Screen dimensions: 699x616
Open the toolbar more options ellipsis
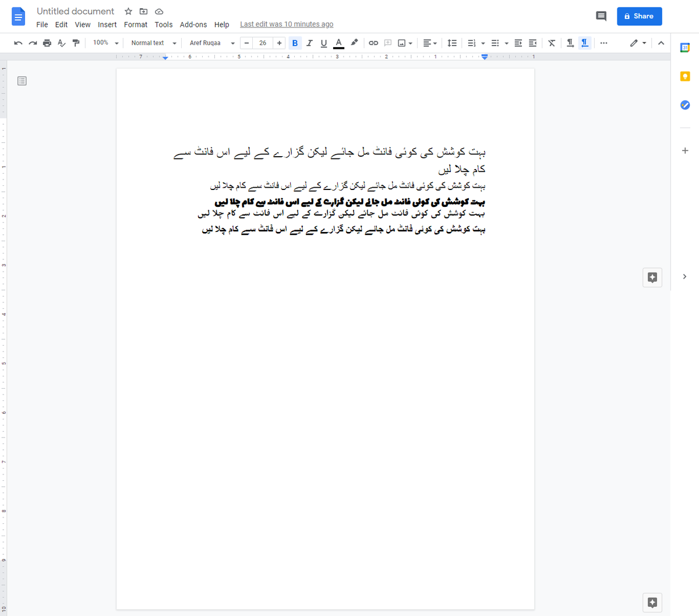point(603,43)
